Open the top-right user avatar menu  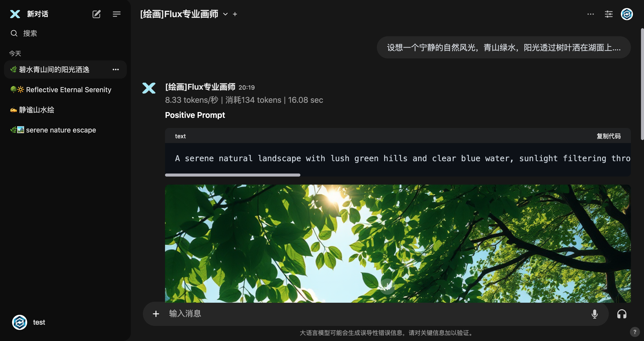(627, 14)
